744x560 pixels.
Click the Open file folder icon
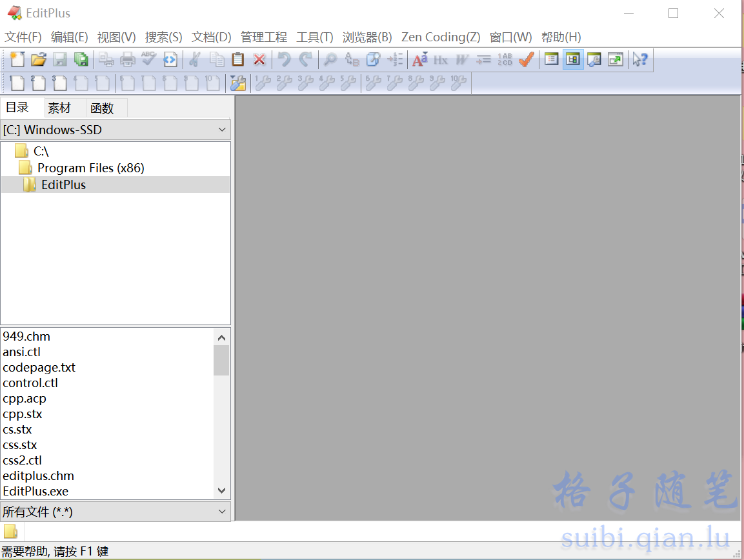tap(39, 60)
